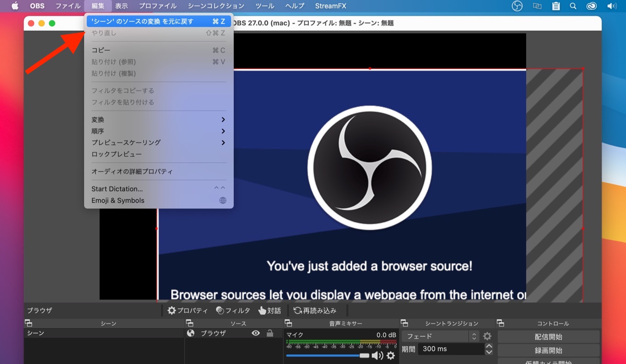626x364 pixels.
Task: Click the 期間 300 ms duration field
Action: coord(451,349)
